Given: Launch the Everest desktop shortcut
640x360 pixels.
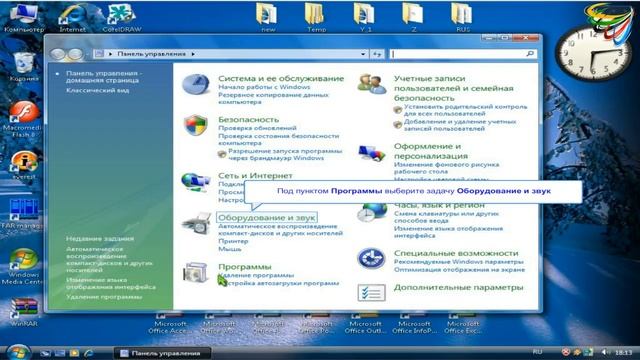Looking at the screenshot, I should coord(24,165).
